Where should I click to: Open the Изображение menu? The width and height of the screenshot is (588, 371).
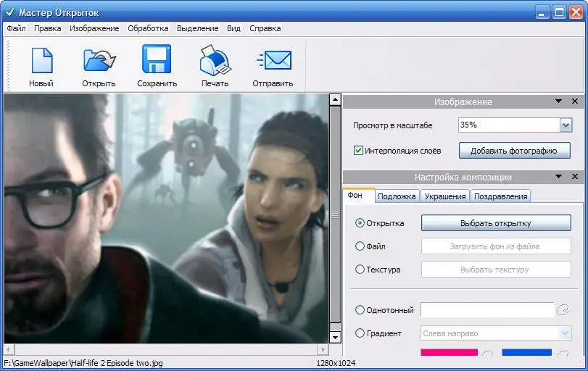(x=94, y=28)
